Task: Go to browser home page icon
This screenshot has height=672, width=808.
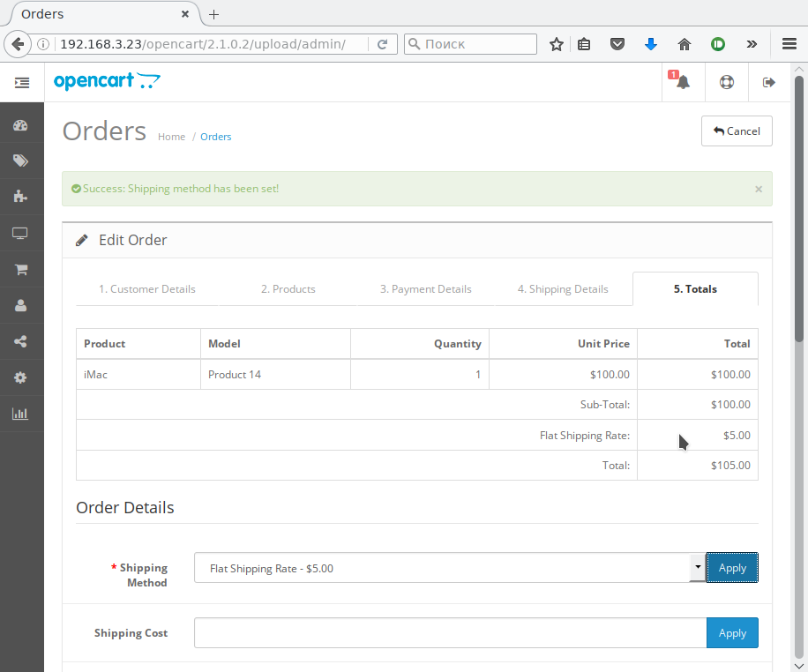Action: [685, 44]
